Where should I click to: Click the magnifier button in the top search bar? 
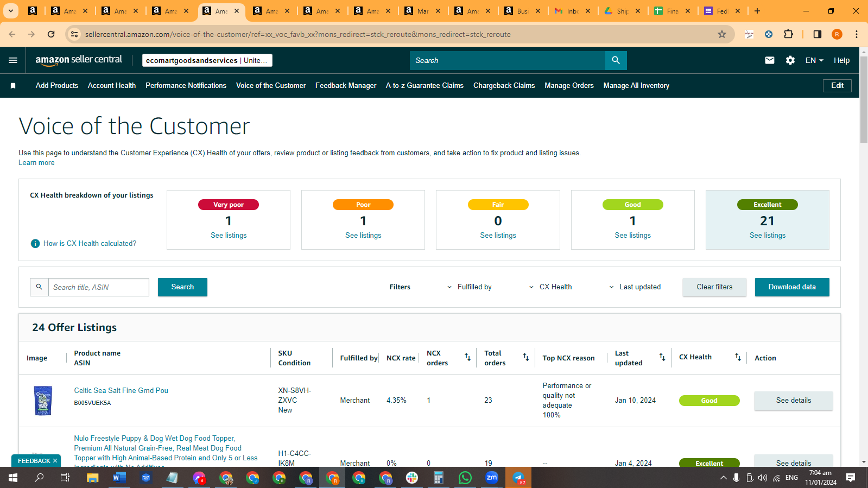616,60
